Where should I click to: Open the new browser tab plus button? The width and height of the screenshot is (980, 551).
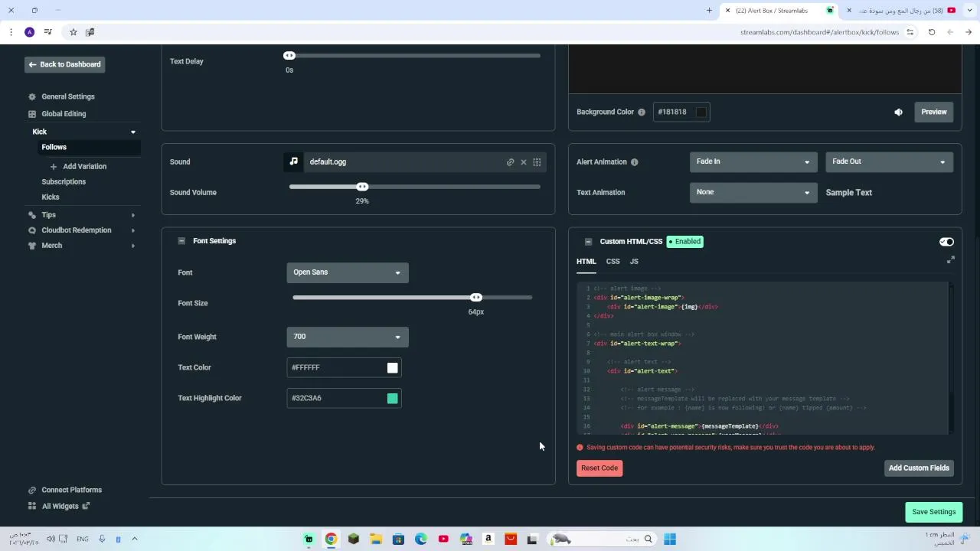click(x=709, y=11)
